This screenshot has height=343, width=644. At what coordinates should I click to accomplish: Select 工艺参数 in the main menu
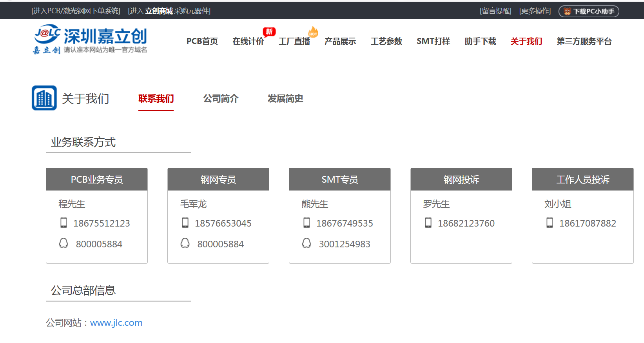click(386, 41)
